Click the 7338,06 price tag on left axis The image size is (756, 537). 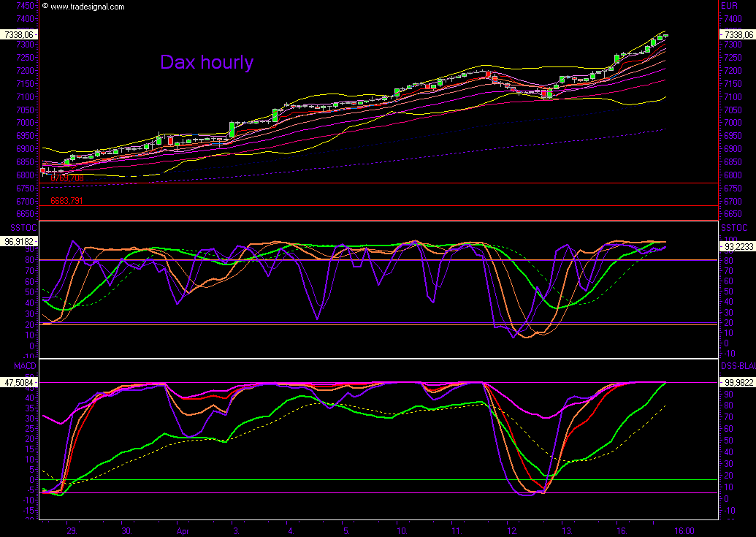tap(19, 35)
